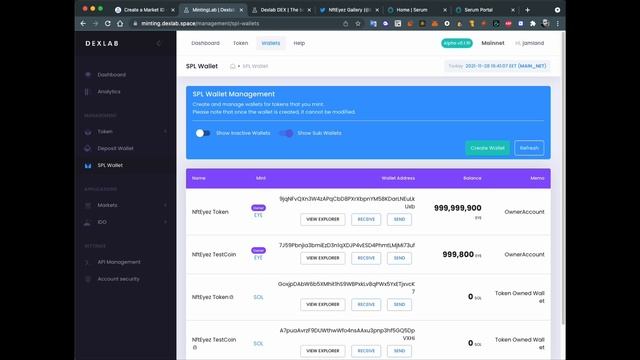Switch to the Serum Portal browser tab
Viewport: 640px width, 360px height.
pos(485,10)
